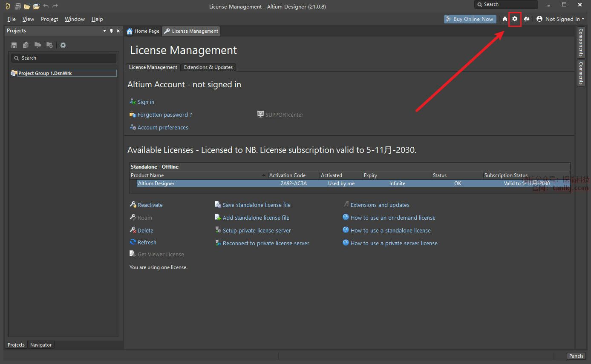Click the Activation Code column header
This screenshot has width=591, height=364.
pyautogui.click(x=294, y=175)
